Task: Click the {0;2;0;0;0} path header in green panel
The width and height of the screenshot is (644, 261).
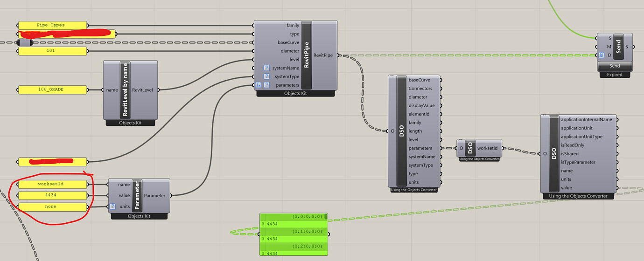Action: pyautogui.click(x=308, y=246)
